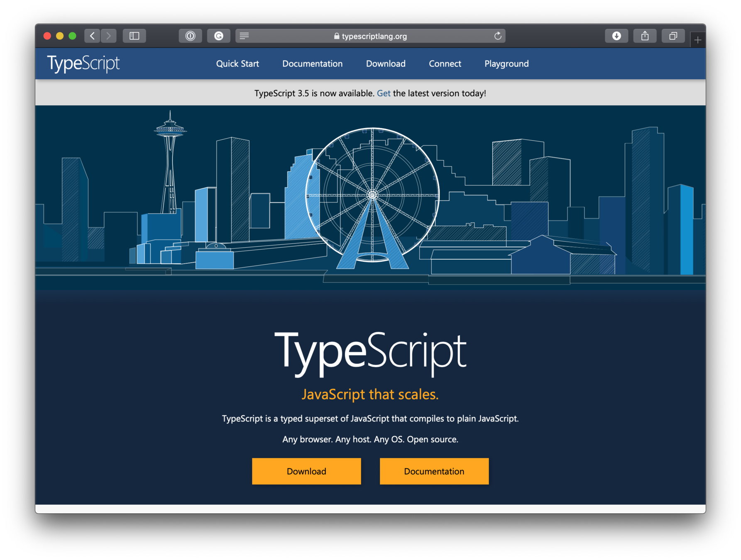Add a new tab with plus
This screenshot has height=560, width=741.
(697, 40)
